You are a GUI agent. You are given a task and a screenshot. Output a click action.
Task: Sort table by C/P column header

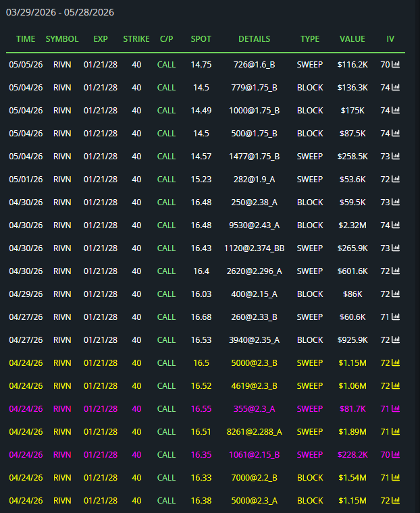(x=166, y=39)
